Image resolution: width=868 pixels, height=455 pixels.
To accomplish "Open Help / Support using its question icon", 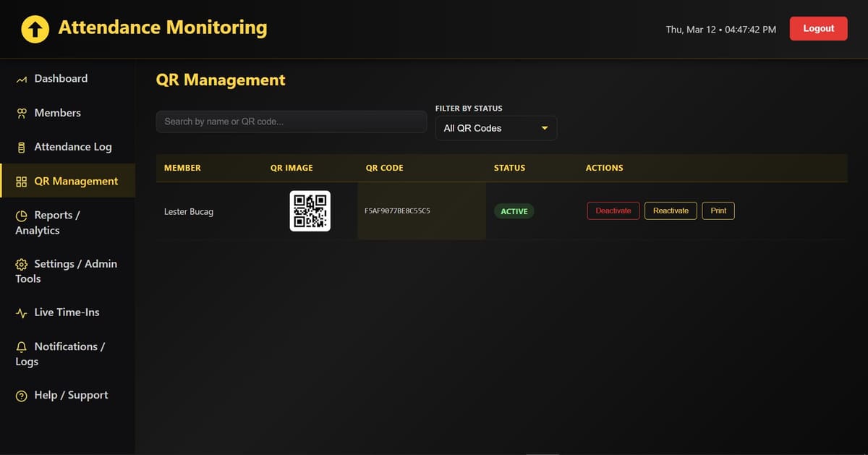I will tap(22, 395).
